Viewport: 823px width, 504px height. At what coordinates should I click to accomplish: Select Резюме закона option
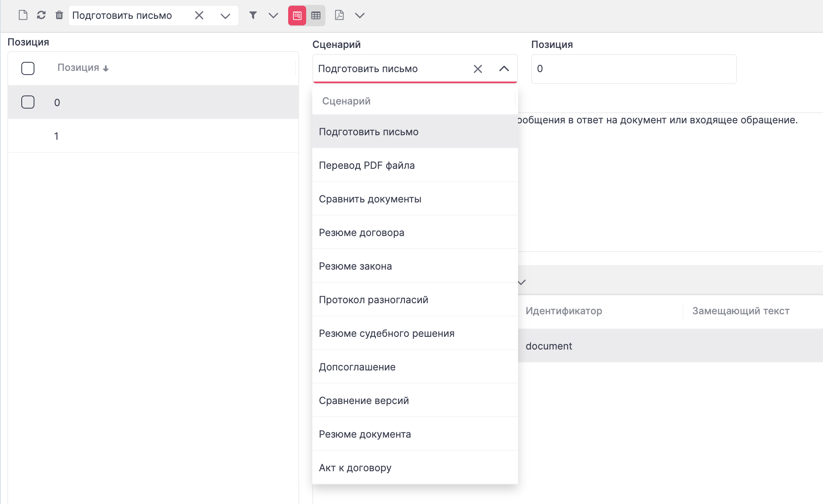[x=415, y=266]
